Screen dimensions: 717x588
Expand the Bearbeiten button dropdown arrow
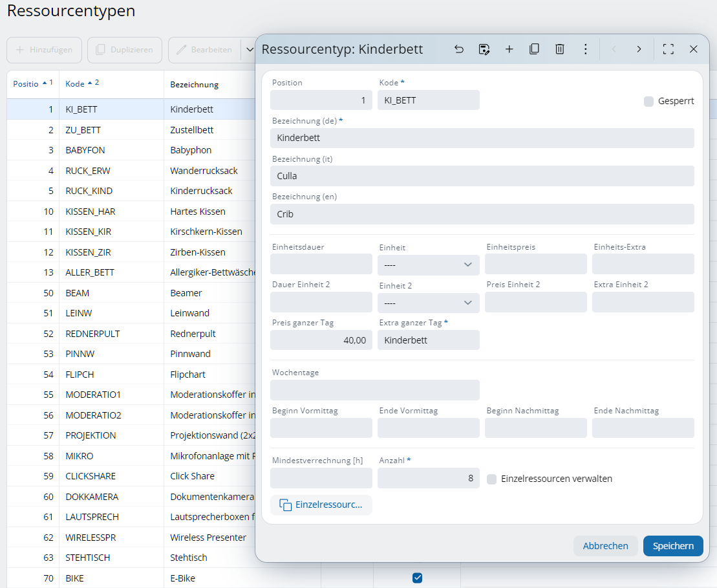pos(249,50)
